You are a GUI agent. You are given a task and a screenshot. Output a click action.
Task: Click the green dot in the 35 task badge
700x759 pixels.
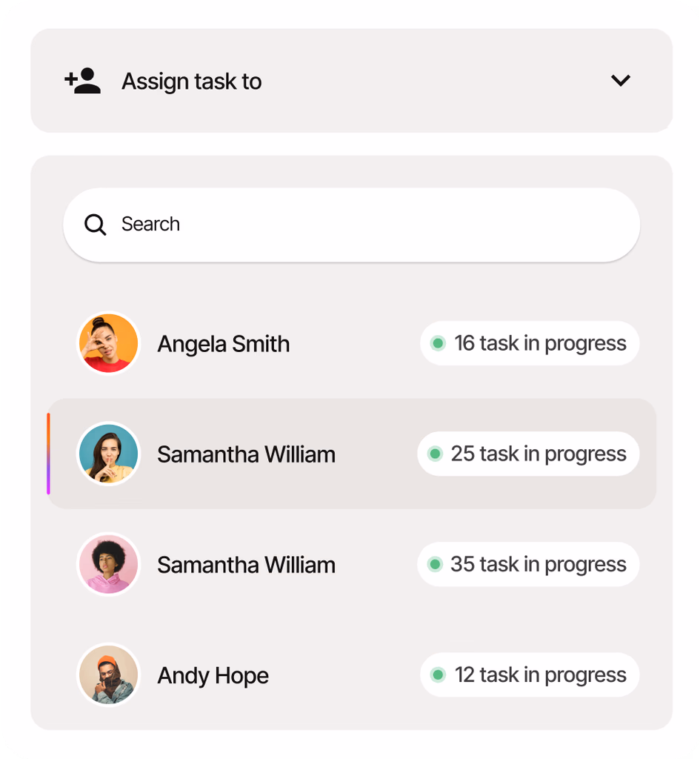[435, 564]
